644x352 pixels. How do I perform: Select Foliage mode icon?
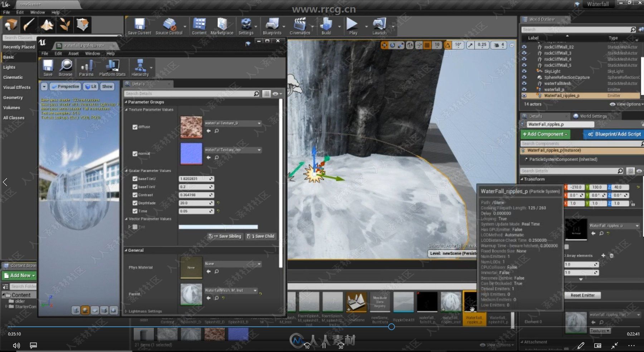point(65,25)
